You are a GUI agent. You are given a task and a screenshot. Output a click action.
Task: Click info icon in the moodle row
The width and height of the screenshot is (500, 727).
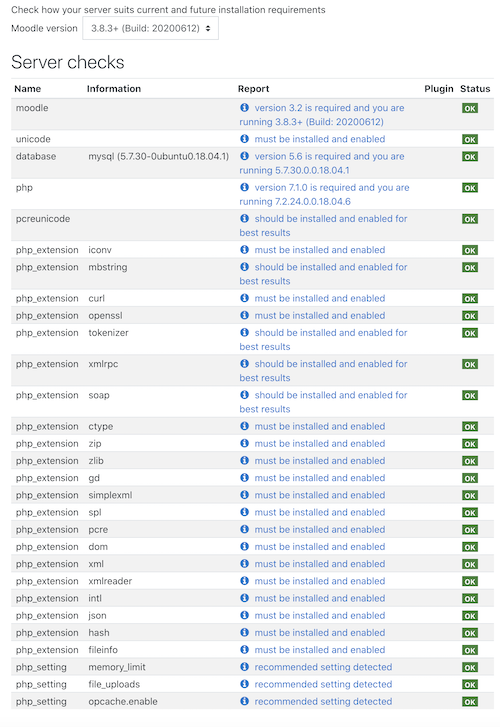(x=244, y=108)
